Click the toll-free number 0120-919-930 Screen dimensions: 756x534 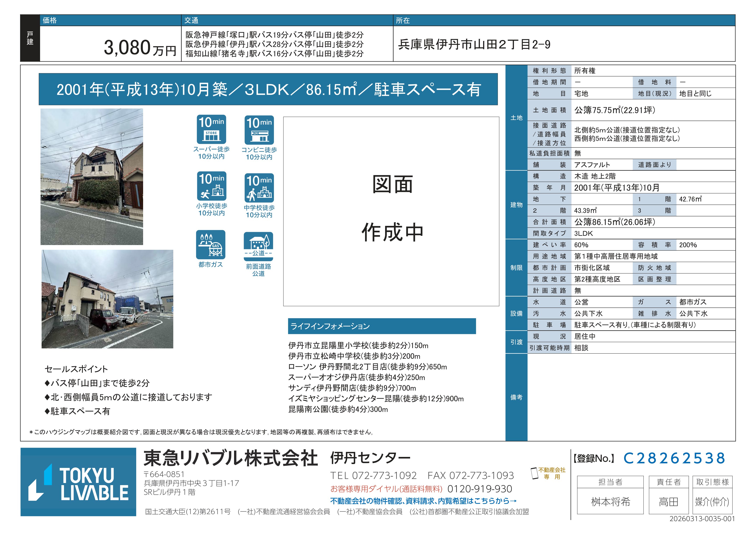pyautogui.click(x=480, y=489)
